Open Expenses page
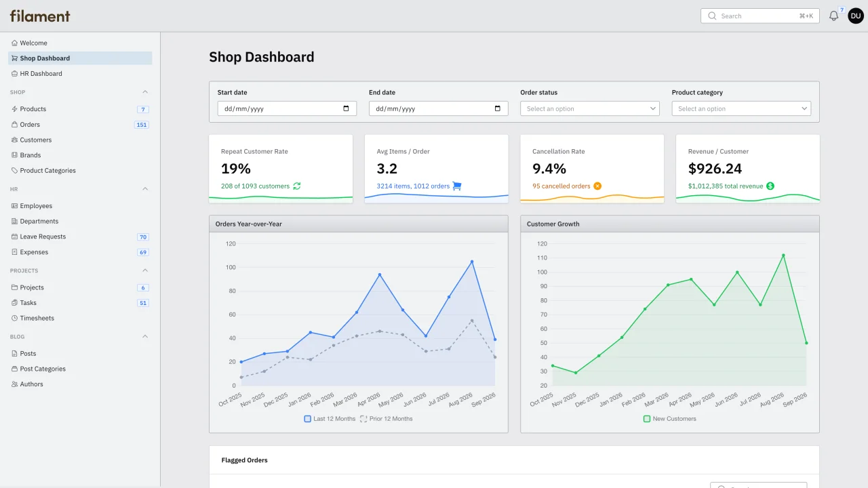Viewport: 868px width, 488px height. [x=80, y=252]
